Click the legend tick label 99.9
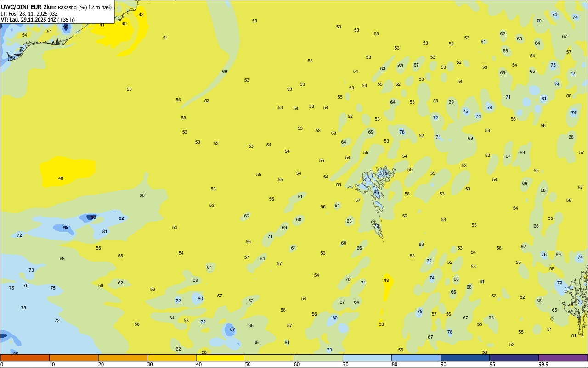588x368 pixels. [544, 364]
